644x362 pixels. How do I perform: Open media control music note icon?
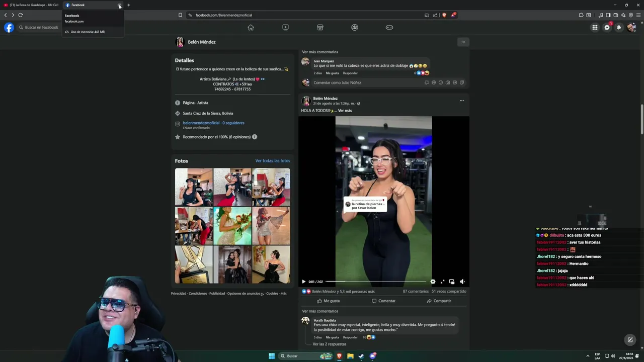[600, 15]
